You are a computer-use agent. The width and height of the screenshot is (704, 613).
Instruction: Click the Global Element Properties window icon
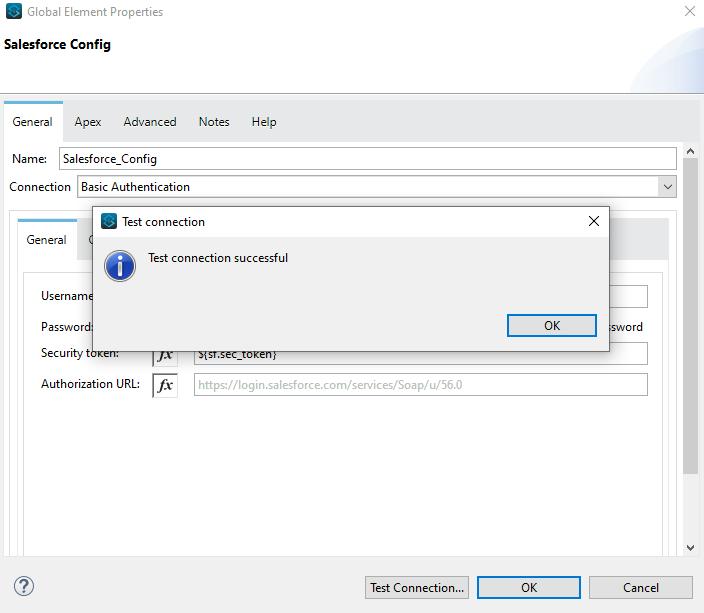click(14, 11)
